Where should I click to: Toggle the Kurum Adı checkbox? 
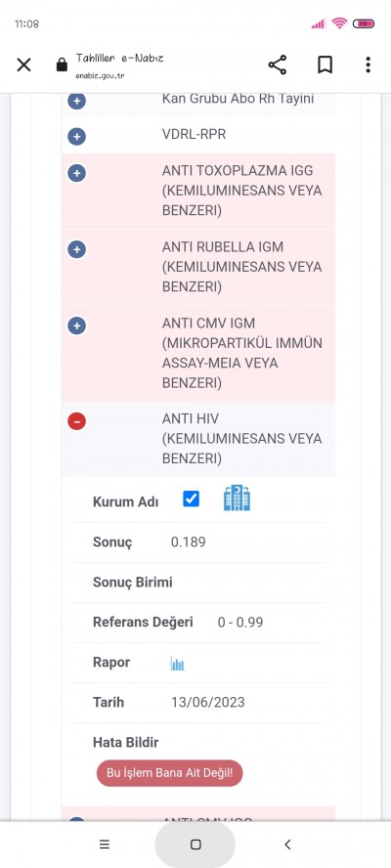pyautogui.click(x=191, y=499)
